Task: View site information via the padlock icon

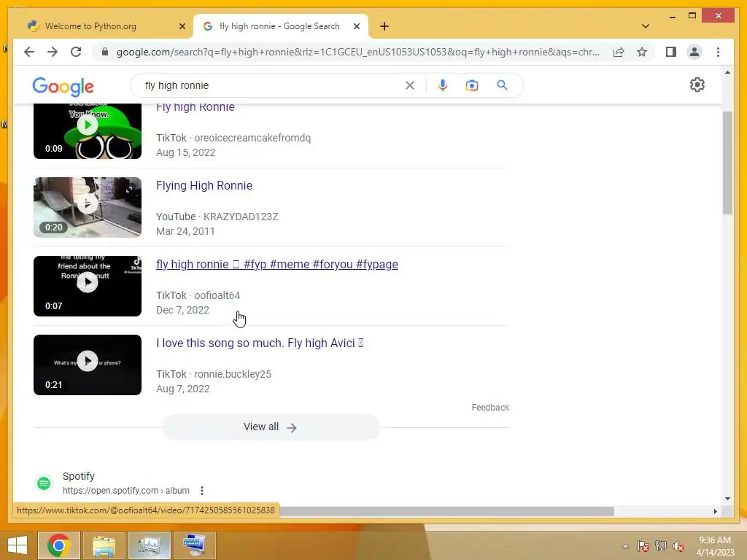Action: coord(105,52)
